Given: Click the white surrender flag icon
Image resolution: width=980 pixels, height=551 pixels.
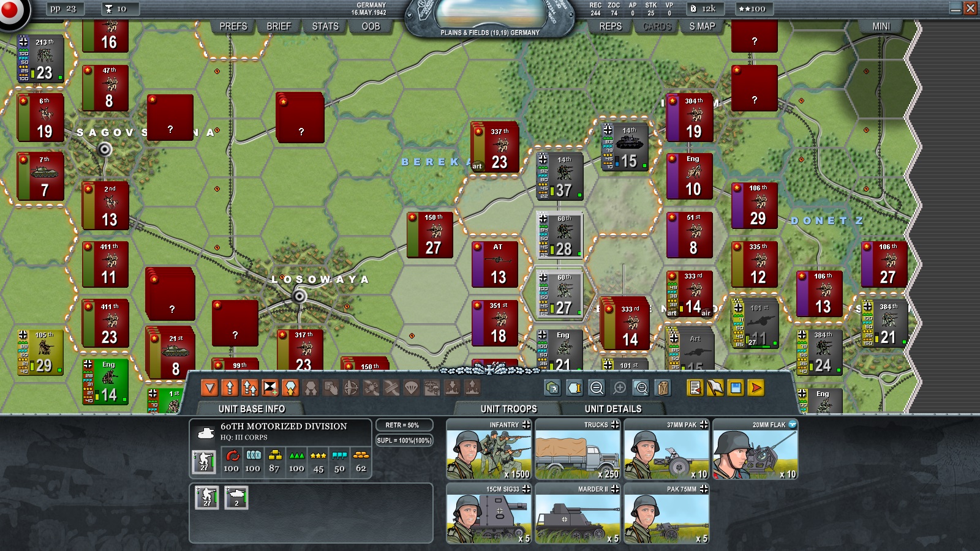Looking at the screenshot, I should click(x=715, y=388).
